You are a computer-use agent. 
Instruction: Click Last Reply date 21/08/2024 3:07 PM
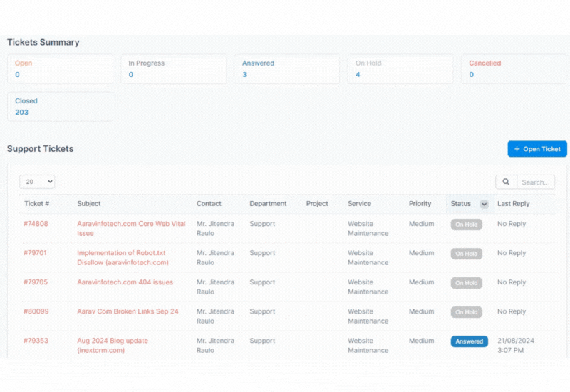(x=515, y=346)
